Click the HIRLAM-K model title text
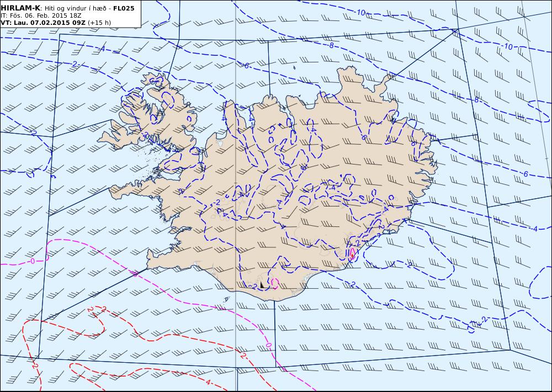Viewport: 552px width, 392px height. click(20, 8)
